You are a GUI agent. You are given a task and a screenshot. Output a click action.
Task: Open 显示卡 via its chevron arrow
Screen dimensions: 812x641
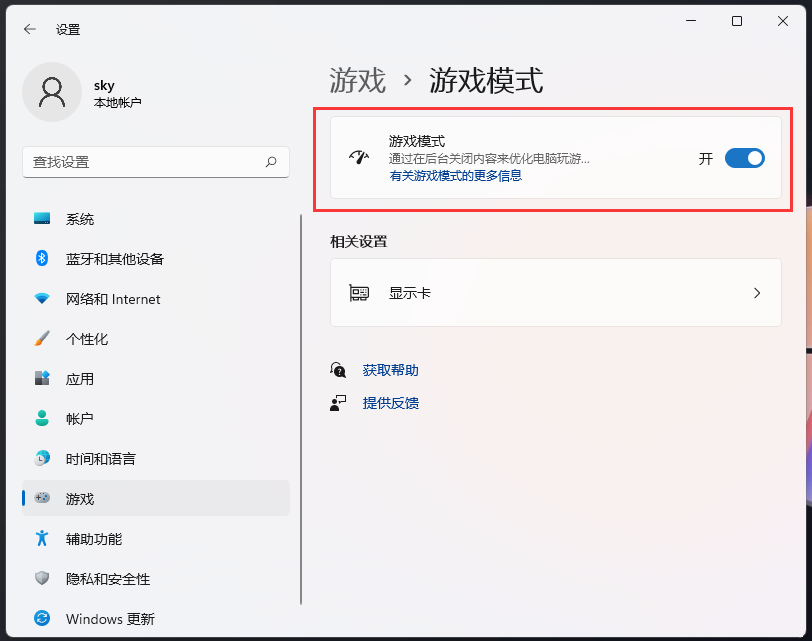tap(757, 292)
